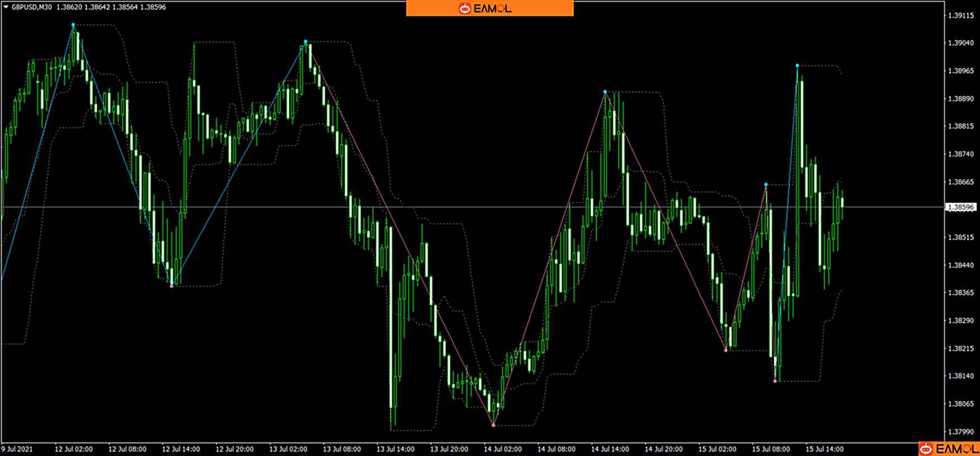The image size is (980, 456).
Task: Click the 1.39115 price axis label
Action: pos(960,16)
